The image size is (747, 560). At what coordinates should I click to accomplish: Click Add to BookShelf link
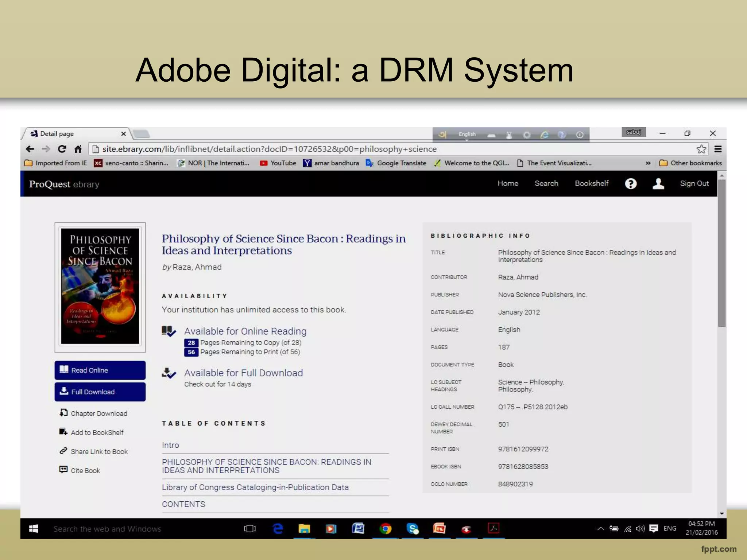pos(97,432)
